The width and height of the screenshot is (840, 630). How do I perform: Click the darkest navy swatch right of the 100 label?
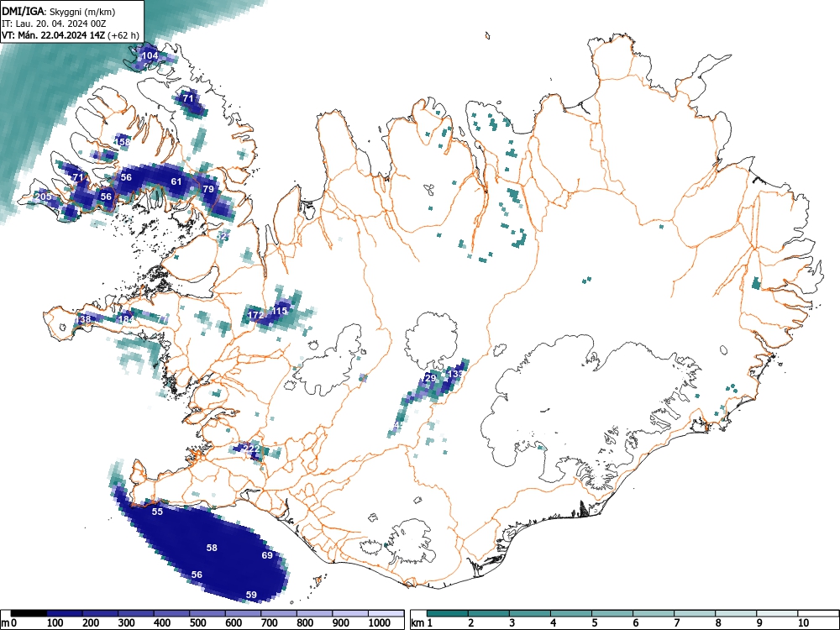click(x=65, y=613)
